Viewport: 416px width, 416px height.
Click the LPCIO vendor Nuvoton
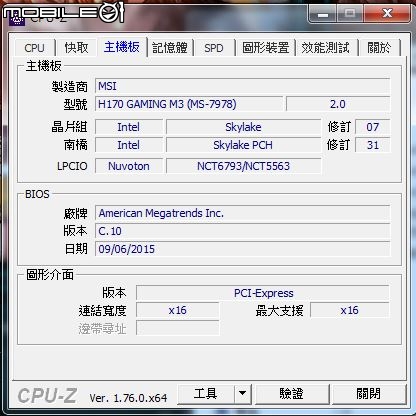(x=129, y=166)
